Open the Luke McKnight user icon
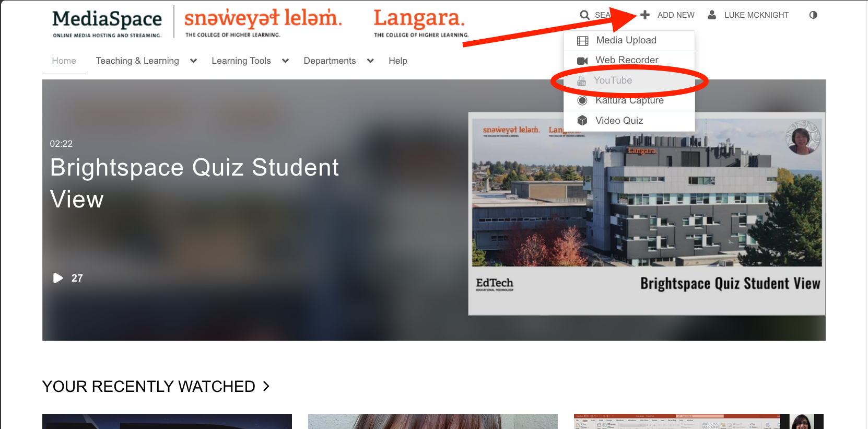 tap(712, 15)
